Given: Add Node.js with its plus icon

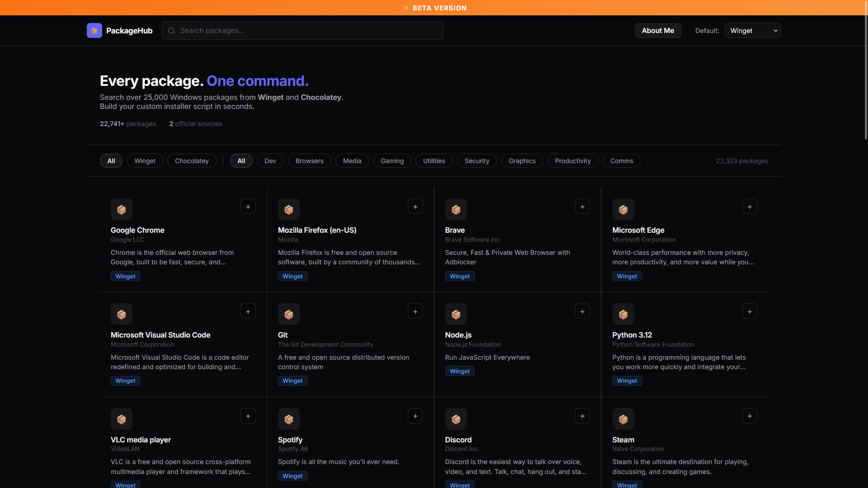Looking at the screenshot, I should coord(583,311).
